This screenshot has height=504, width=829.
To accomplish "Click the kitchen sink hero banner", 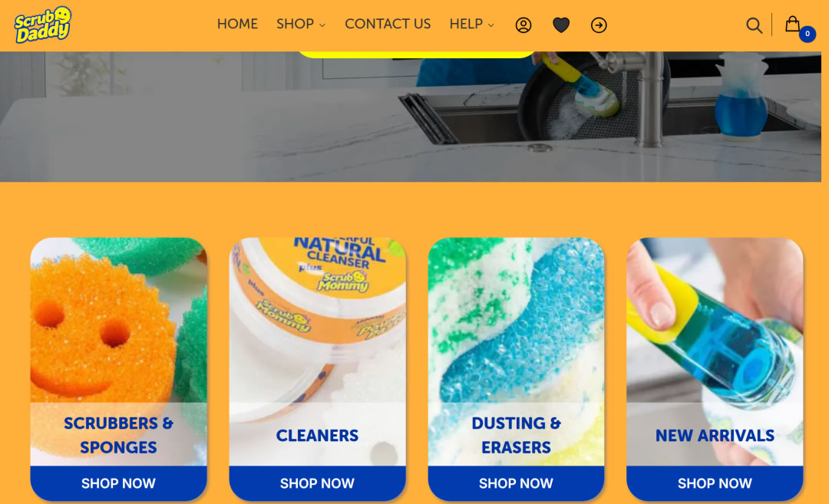I will pos(410,117).
